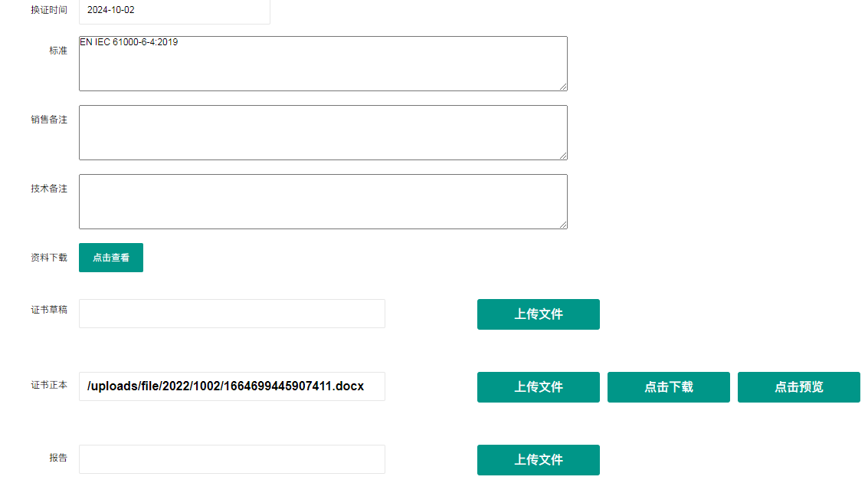
Task: Click inside the 技术备注 text area
Action: tap(323, 202)
